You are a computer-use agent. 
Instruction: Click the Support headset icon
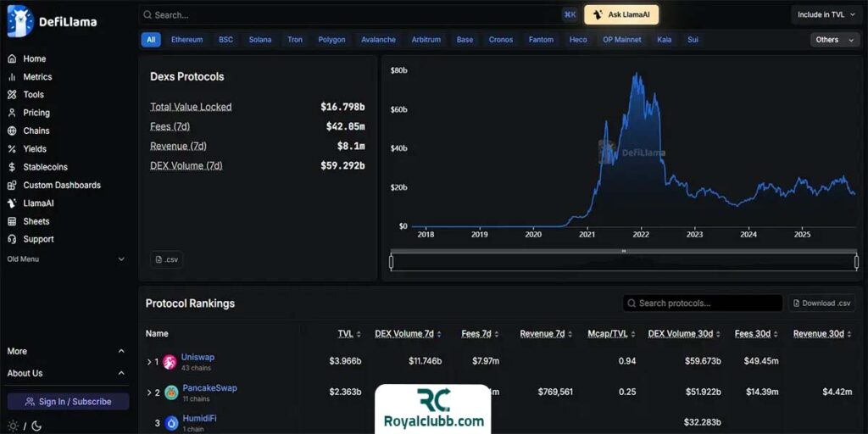tap(12, 239)
